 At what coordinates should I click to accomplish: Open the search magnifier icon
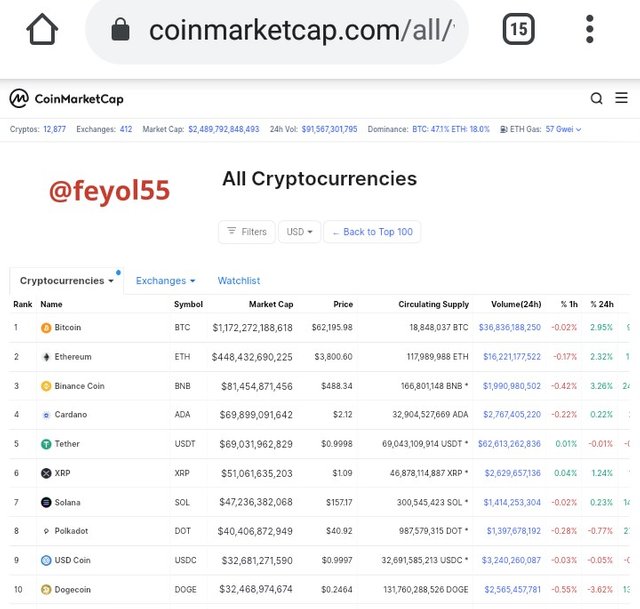(x=596, y=98)
